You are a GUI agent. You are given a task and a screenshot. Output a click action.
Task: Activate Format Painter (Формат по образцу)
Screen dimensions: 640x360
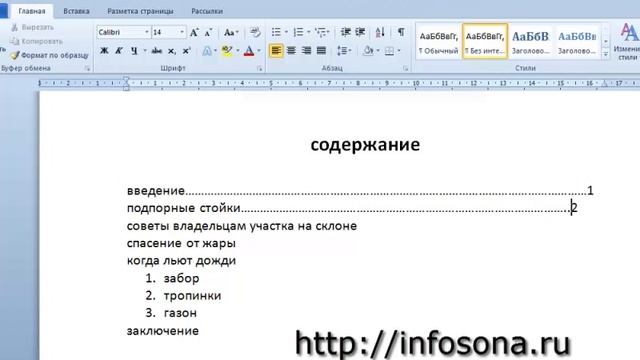point(49,55)
